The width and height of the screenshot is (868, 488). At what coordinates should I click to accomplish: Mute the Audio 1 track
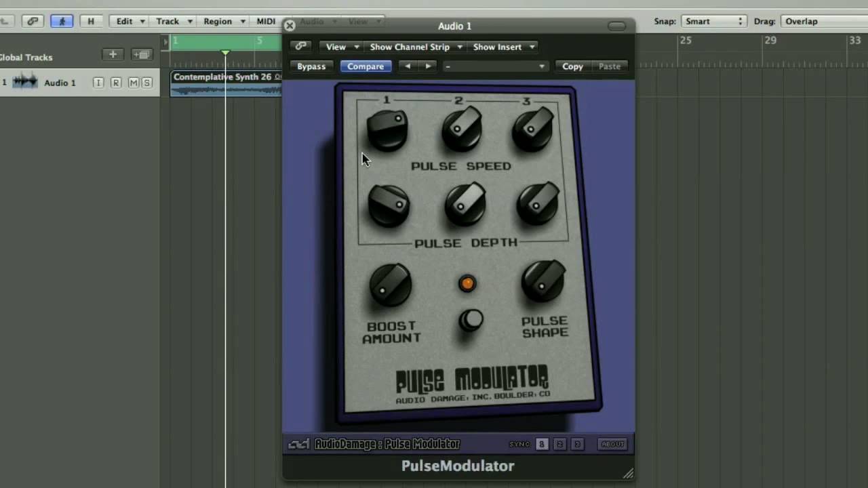pos(134,83)
